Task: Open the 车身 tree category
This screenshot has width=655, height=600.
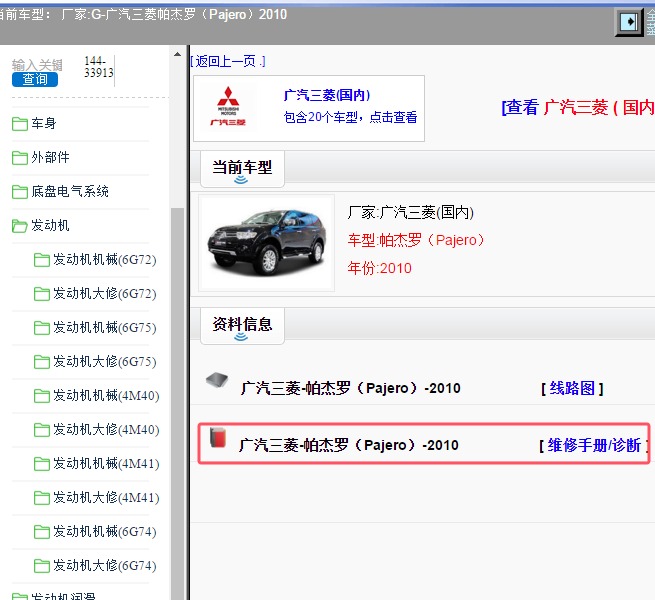Action: pyautogui.click(x=43, y=124)
